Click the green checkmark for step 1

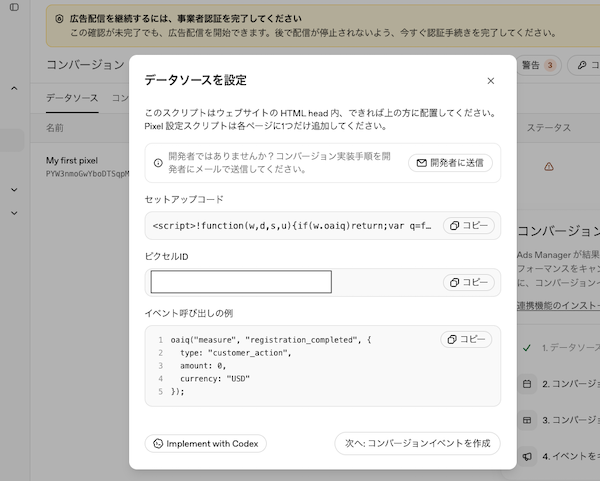point(527,348)
